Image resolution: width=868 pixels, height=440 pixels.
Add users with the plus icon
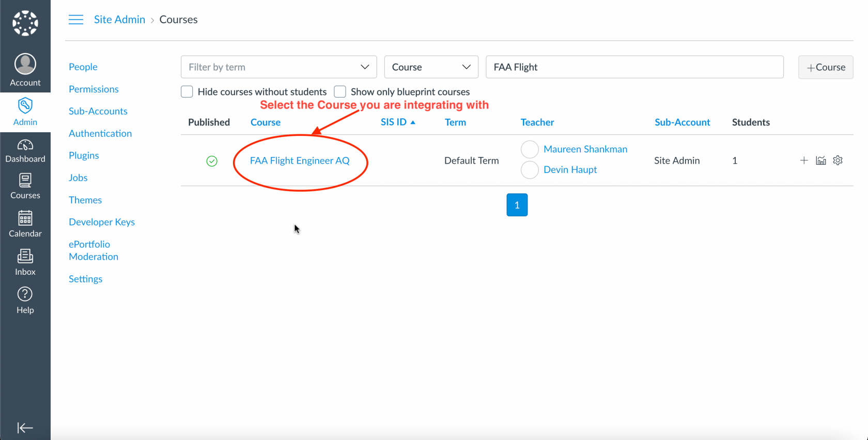[804, 161]
